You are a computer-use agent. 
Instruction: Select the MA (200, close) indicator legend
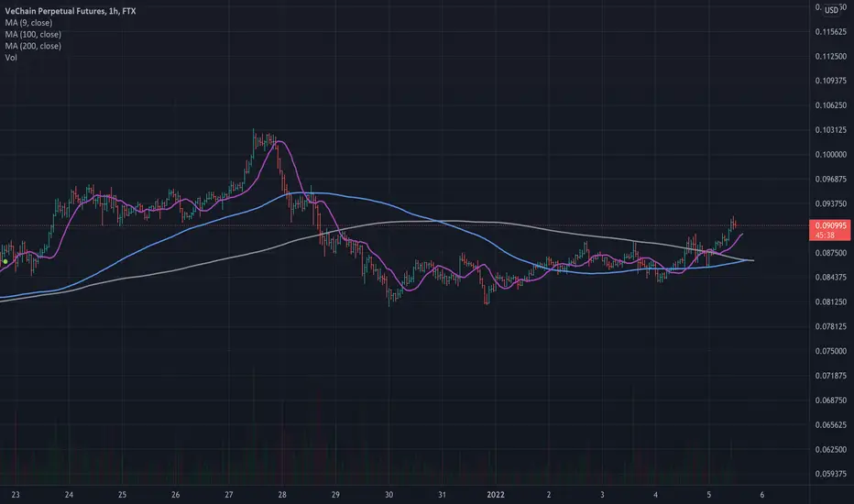[x=33, y=46]
